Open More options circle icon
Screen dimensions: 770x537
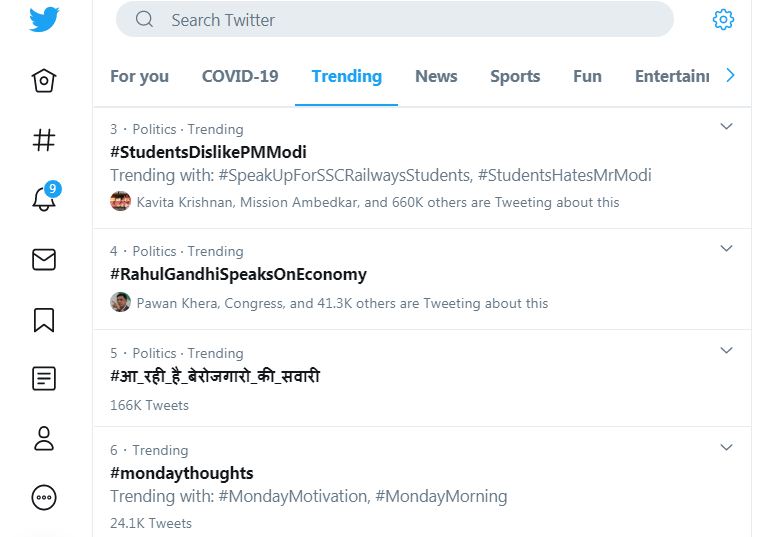(x=44, y=497)
